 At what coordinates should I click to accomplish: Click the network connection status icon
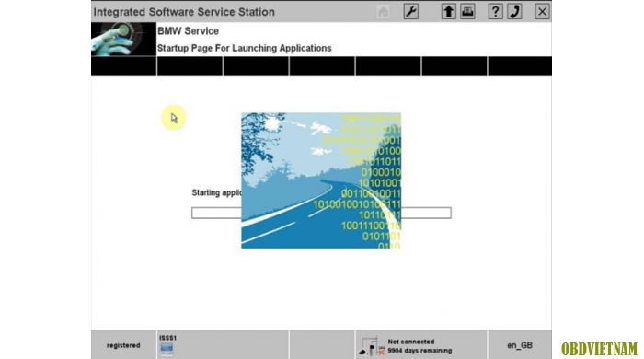tap(372, 346)
